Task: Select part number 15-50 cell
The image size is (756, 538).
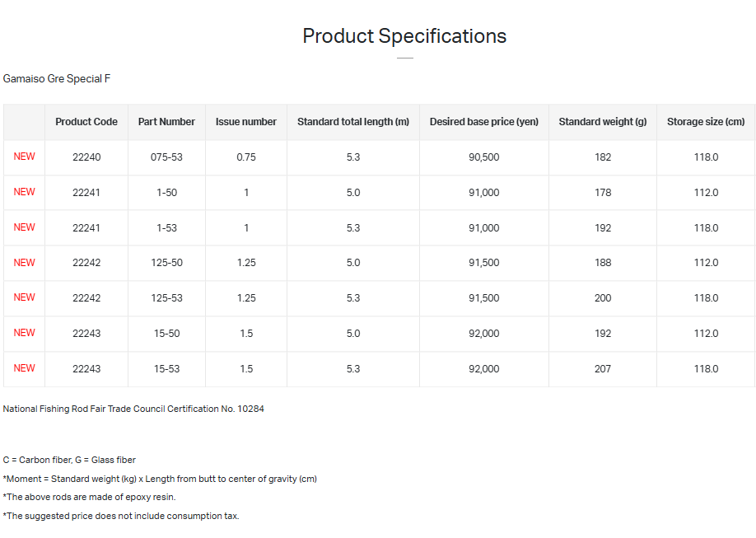Action: coord(166,334)
